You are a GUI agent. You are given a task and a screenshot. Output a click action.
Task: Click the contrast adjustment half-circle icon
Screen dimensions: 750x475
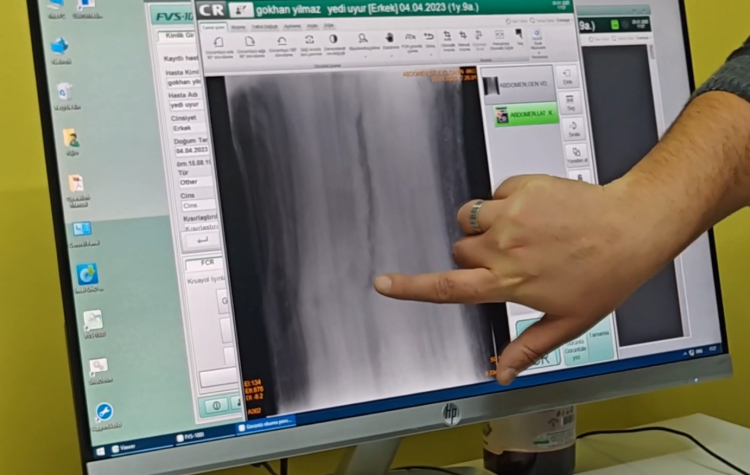[333, 39]
